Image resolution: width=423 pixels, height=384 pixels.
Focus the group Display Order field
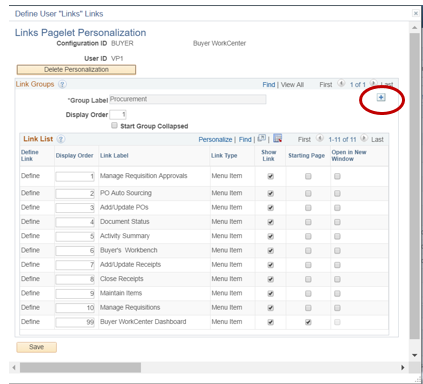118,115
